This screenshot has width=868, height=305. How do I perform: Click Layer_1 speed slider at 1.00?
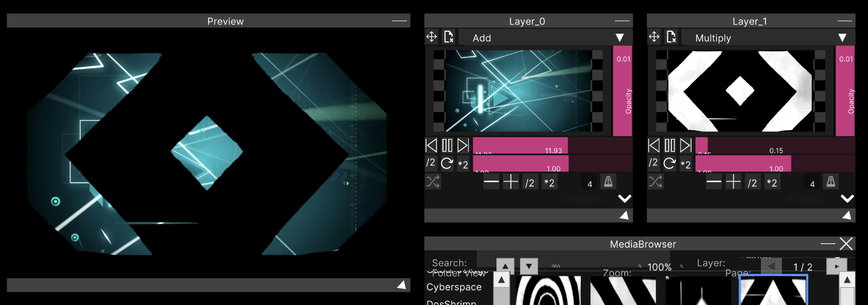(x=775, y=164)
